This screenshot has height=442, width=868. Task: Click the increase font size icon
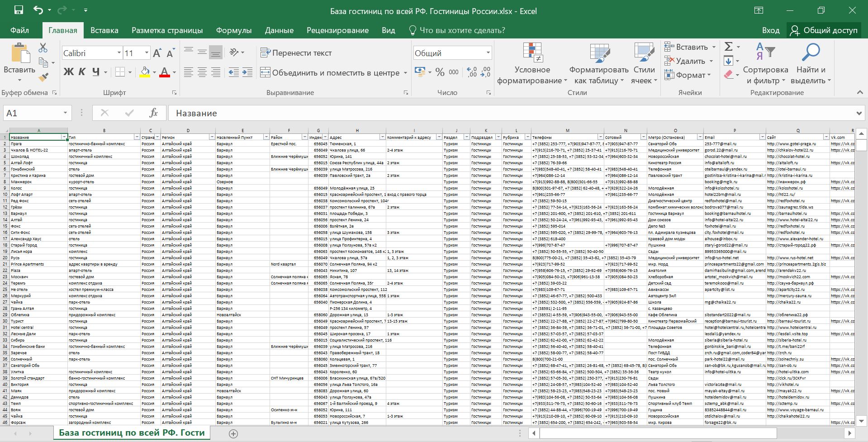(157, 53)
